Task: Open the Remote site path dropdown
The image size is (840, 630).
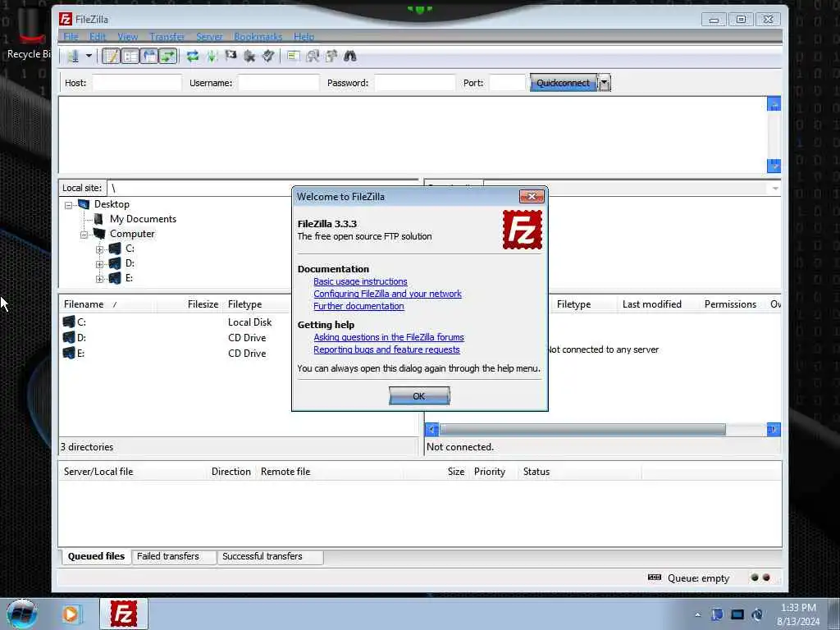Action: tap(774, 188)
